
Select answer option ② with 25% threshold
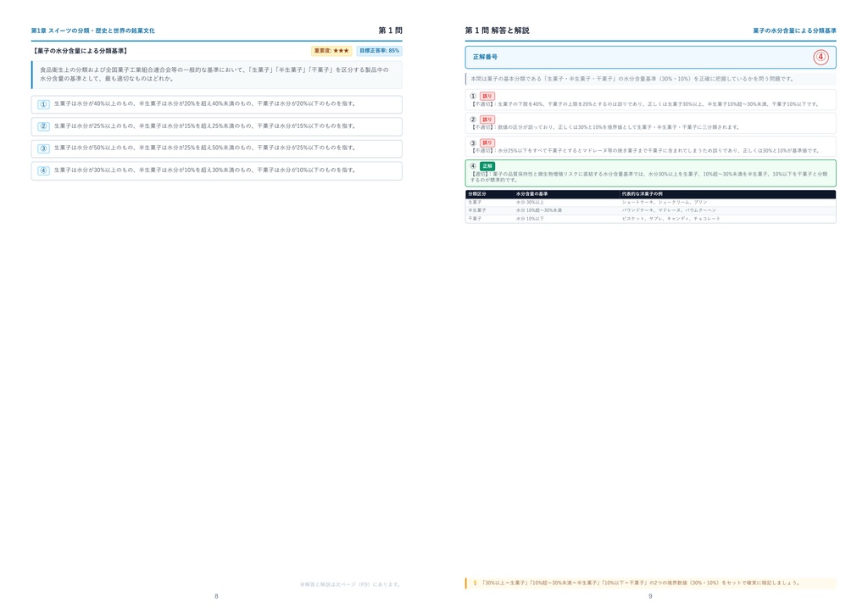point(216,126)
